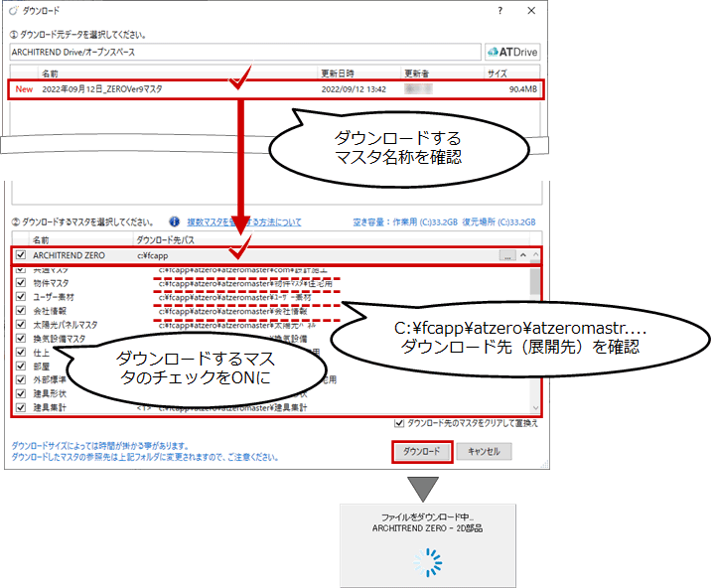This screenshot has width=712, height=588.
Task: Click the 更新者 column header
Action: pyautogui.click(x=416, y=73)
